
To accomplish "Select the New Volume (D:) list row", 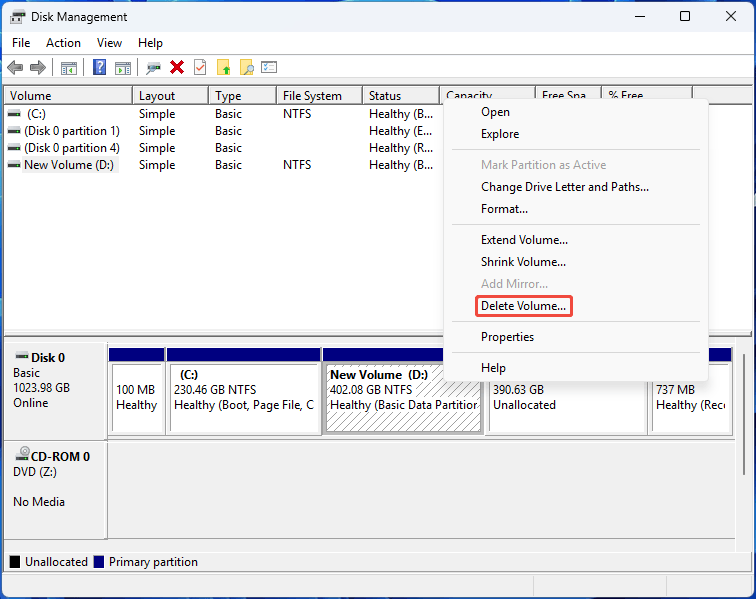I will 224,164.
